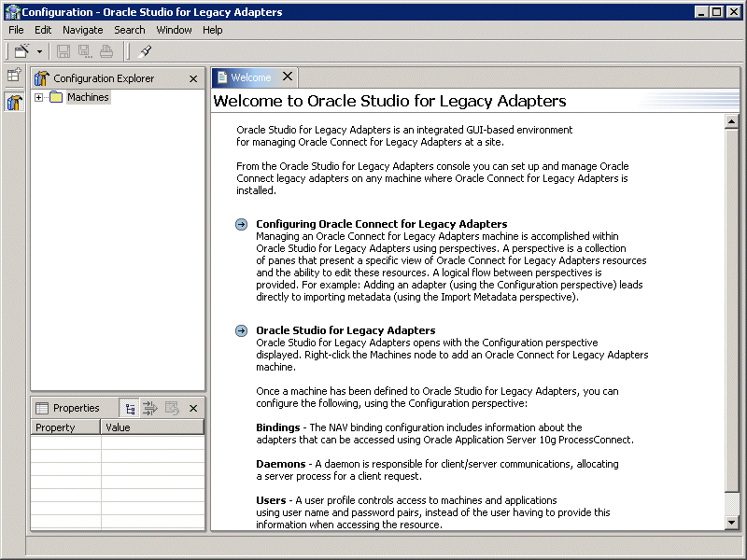Open the Edit menu
The width and height of the screenshot is (747, 560).
(x=43, y=30)
